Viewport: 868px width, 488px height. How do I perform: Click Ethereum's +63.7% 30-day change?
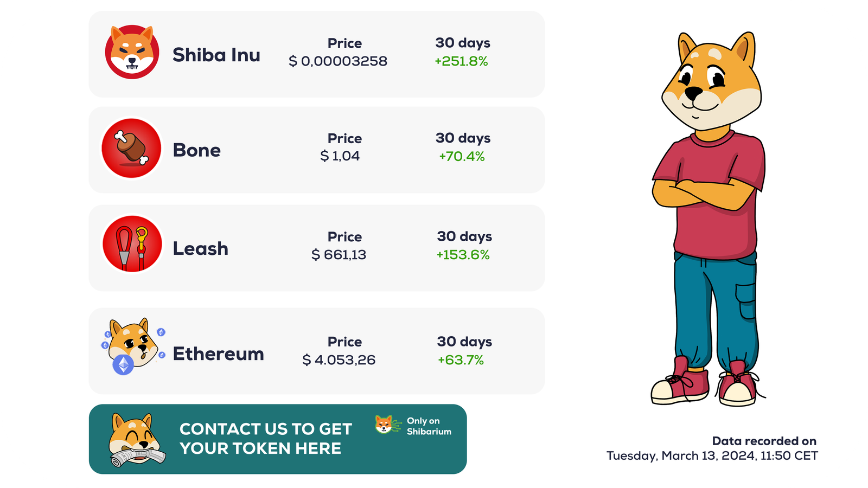pos(461,360)
